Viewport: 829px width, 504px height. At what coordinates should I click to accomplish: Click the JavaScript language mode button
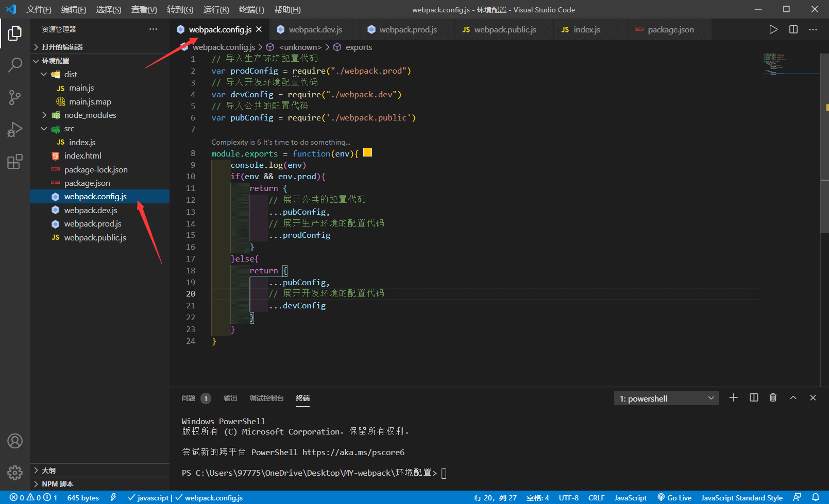(630, 497)
